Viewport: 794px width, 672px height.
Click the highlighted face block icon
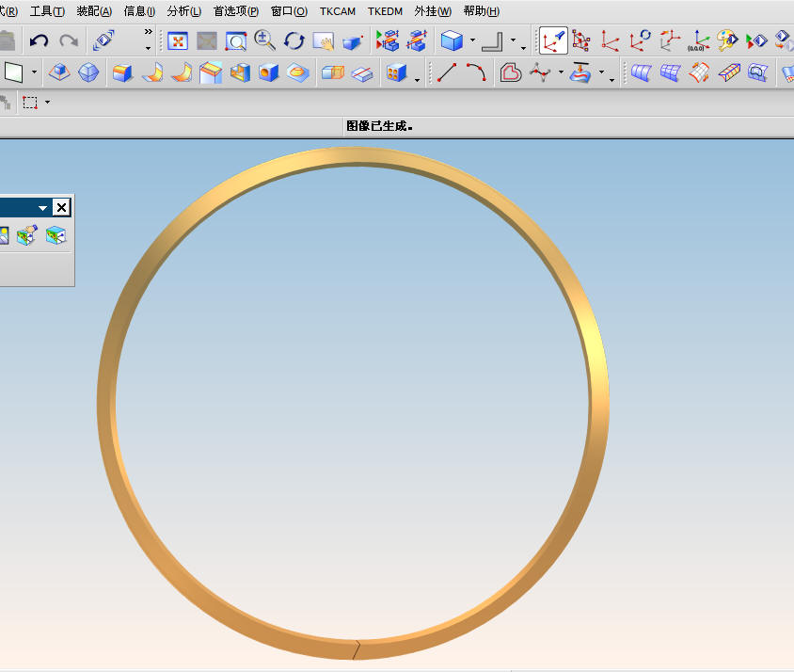(211, 72)
